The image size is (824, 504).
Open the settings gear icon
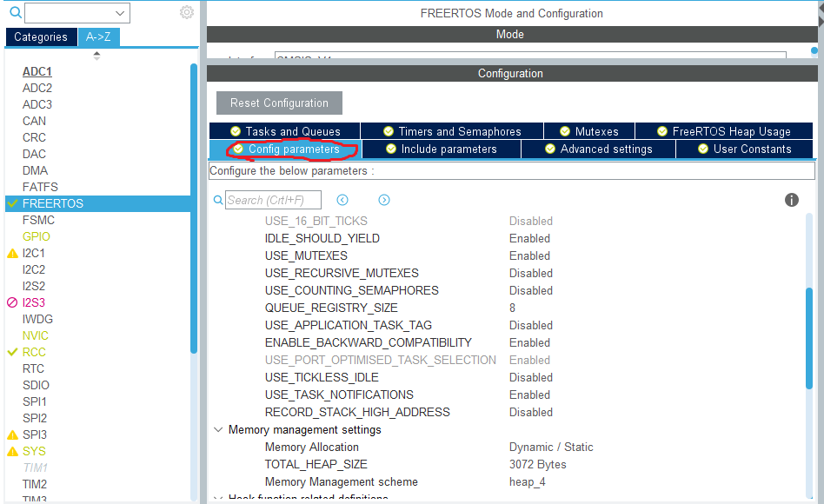point(187,12)
